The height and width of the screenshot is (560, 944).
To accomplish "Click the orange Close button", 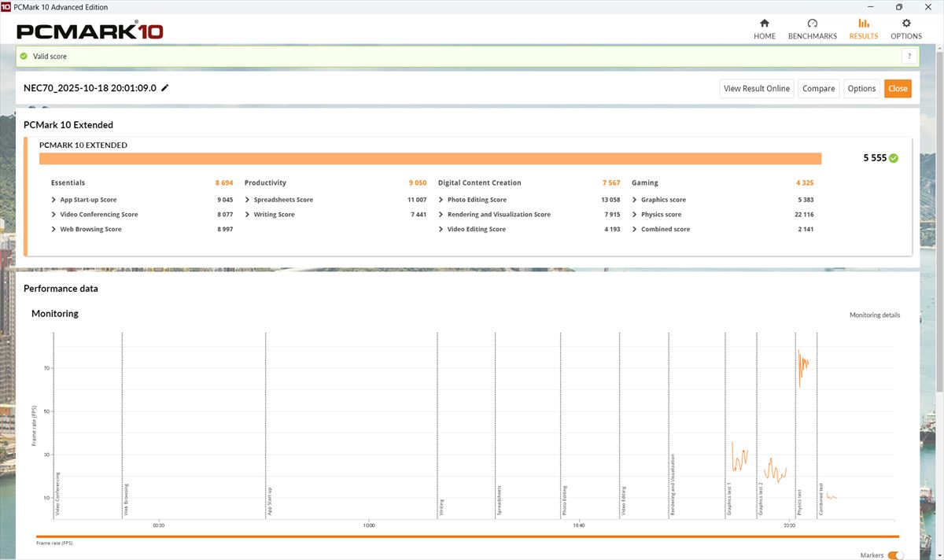I will point(898,89).
